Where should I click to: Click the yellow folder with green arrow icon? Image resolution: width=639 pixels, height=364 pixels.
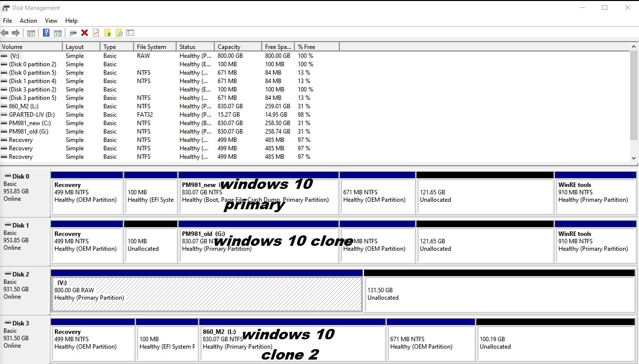[108, 33]
